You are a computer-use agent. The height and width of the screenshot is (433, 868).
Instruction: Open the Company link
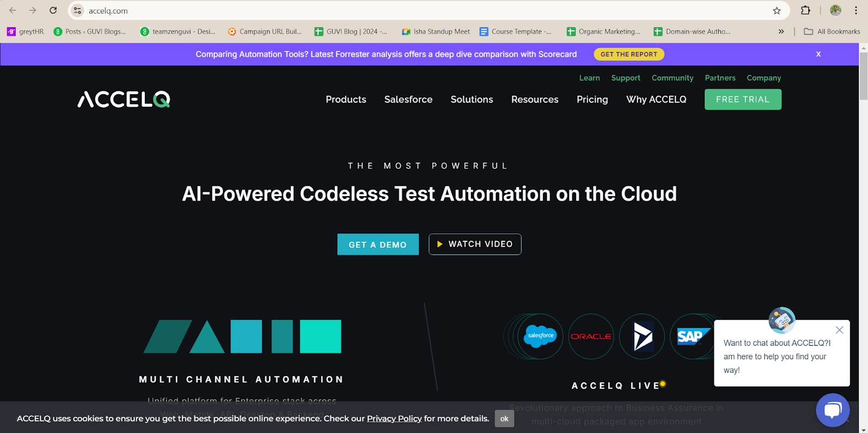pyautogui.click(x=764, y=78)
